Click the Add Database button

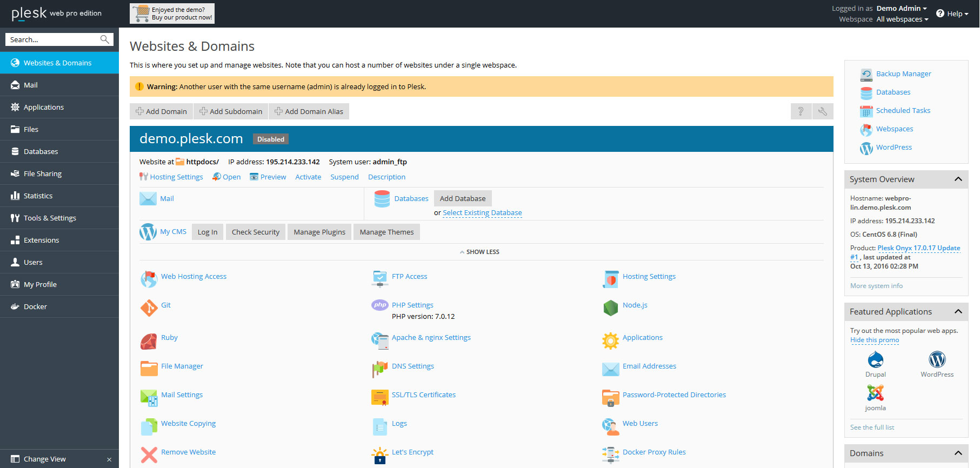tap(463, 198)
